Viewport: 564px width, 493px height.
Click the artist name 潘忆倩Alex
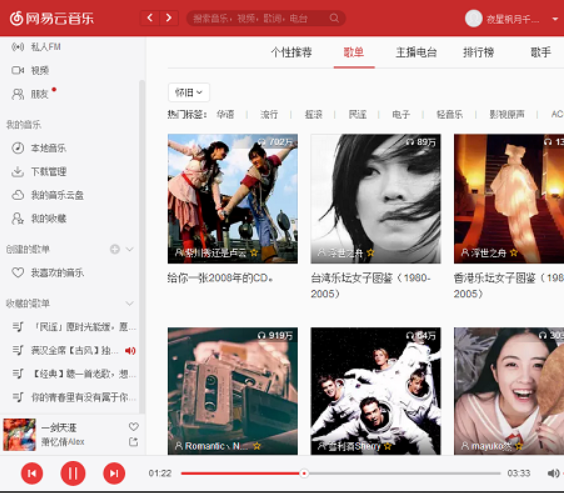tap(63, 442)
